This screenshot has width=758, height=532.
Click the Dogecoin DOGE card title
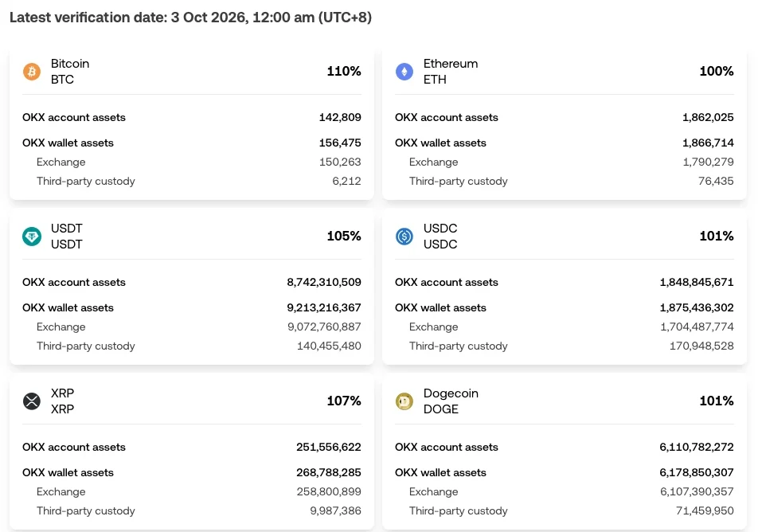pos(451,401)
